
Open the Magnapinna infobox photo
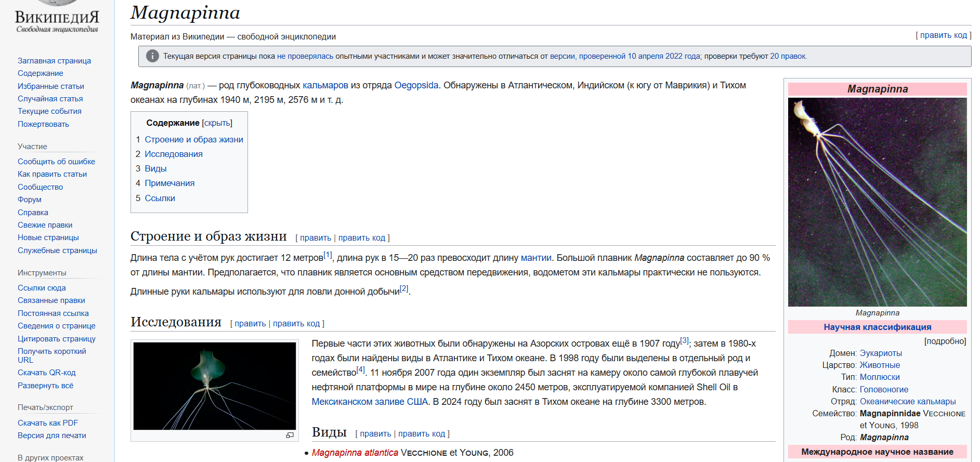click(877, 202)
